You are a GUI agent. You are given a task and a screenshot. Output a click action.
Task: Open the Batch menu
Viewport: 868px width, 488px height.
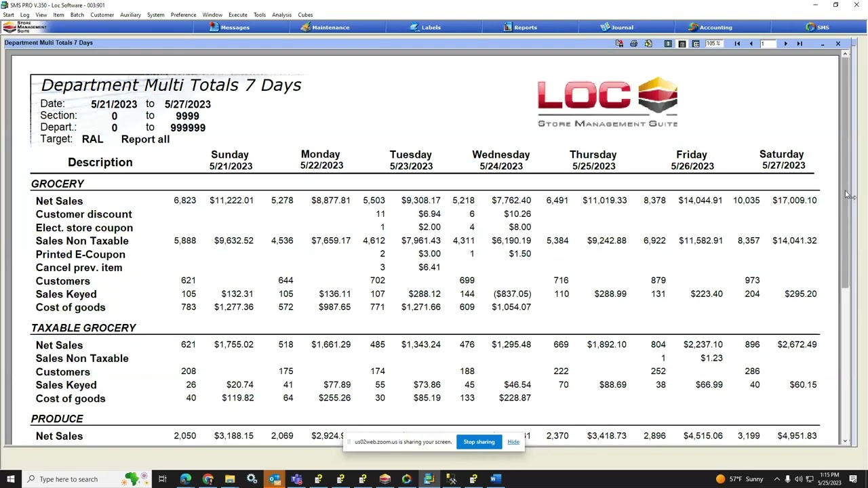pos(77,15)
